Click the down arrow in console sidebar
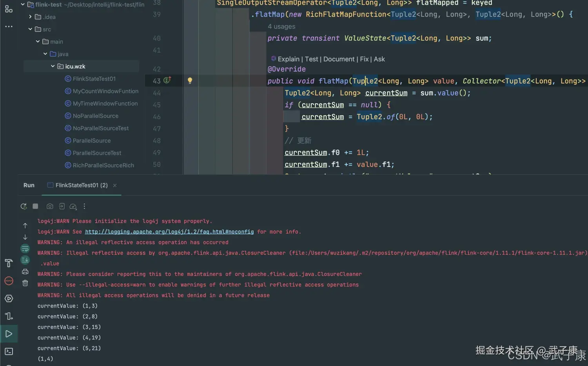This screenshot has width=588, height=366. (x=25, y=237)
